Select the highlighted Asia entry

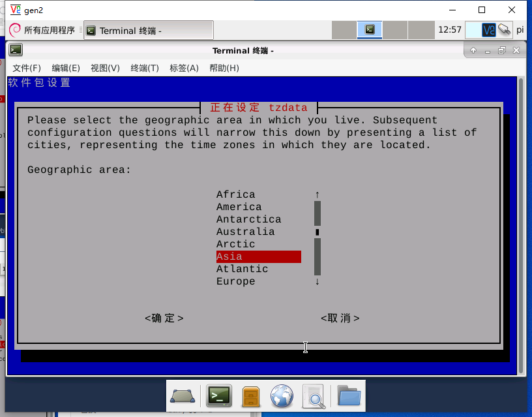[x=259, y=256]
